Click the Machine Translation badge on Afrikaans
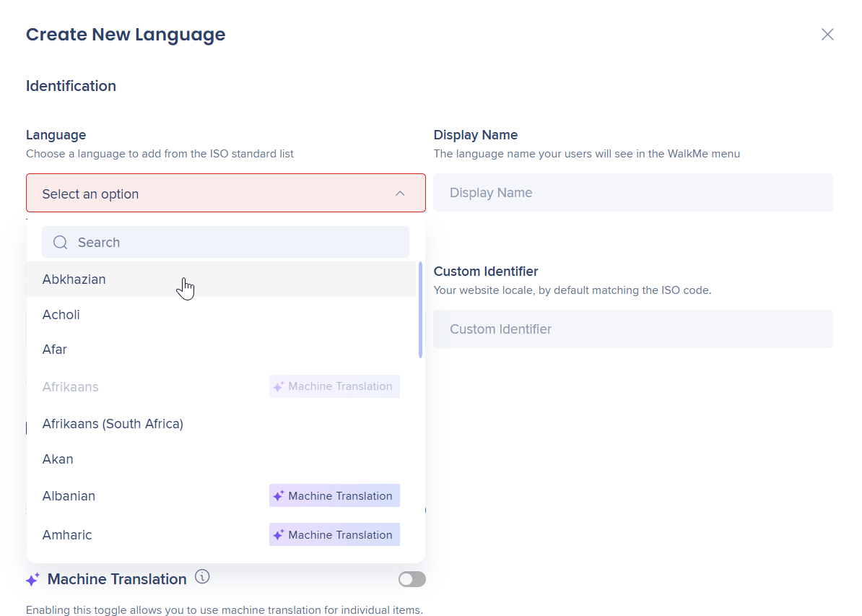 coord(334,386)
